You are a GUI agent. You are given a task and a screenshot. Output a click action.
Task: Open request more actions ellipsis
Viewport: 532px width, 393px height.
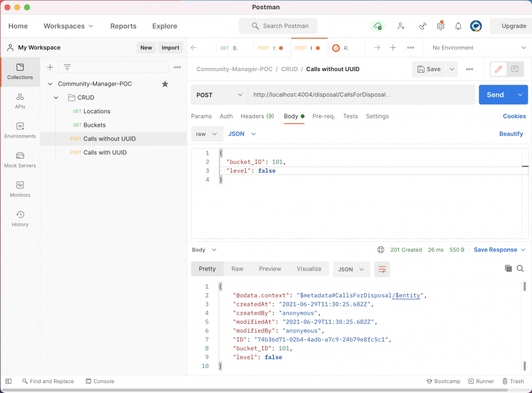470,69
